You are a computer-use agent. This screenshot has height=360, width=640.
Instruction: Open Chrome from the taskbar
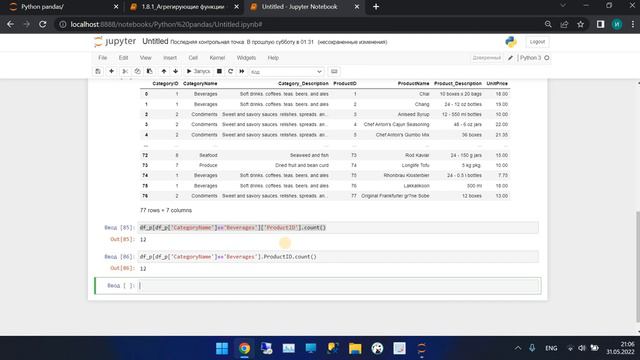pos(244,348)
